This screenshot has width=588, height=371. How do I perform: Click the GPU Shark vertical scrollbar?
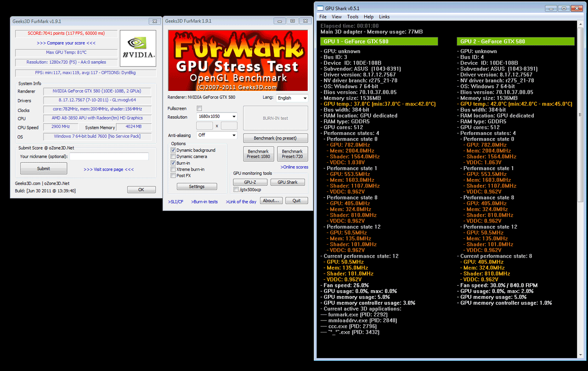(580, 138)
